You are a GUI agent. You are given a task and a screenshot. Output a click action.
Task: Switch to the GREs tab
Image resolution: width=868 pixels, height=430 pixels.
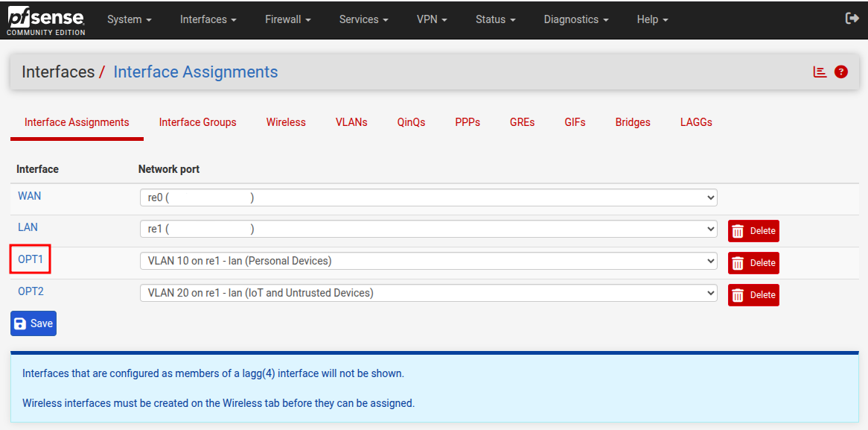click(523, 122)
